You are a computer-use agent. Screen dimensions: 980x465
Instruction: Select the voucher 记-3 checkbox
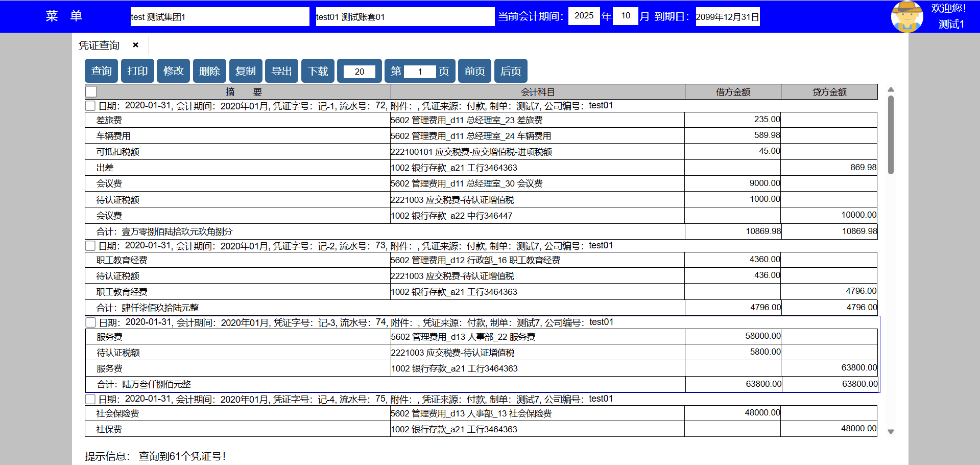(x=91, y=322)
